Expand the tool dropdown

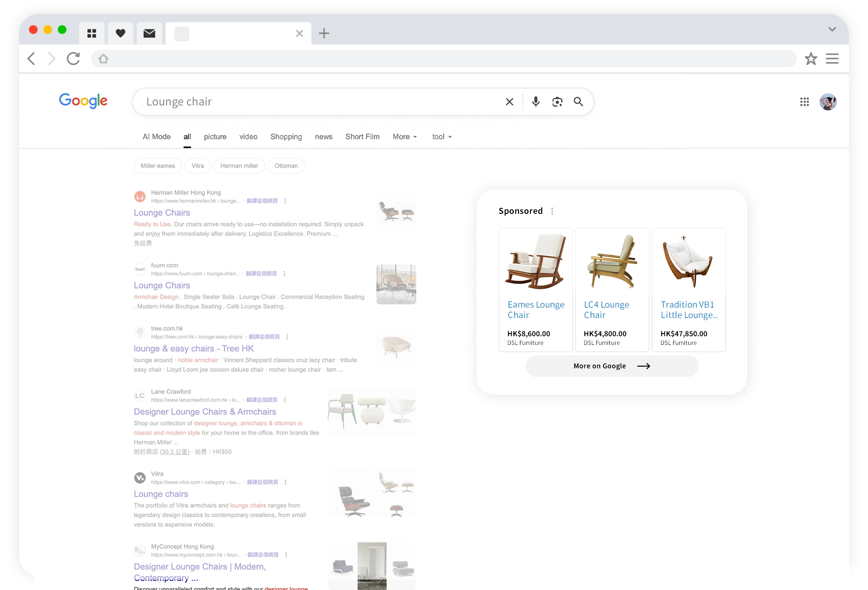coord(442,137)
